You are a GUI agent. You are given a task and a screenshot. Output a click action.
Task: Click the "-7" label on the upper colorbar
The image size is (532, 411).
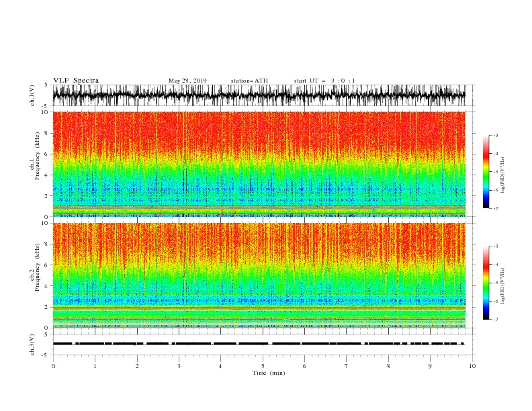tap(495, 208)
